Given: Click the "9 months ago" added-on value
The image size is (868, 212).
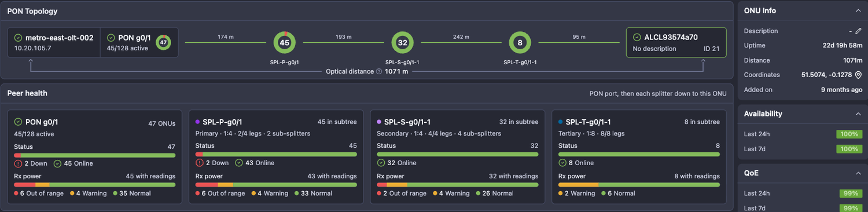Looking at the screenshot, I should [841, 90].
